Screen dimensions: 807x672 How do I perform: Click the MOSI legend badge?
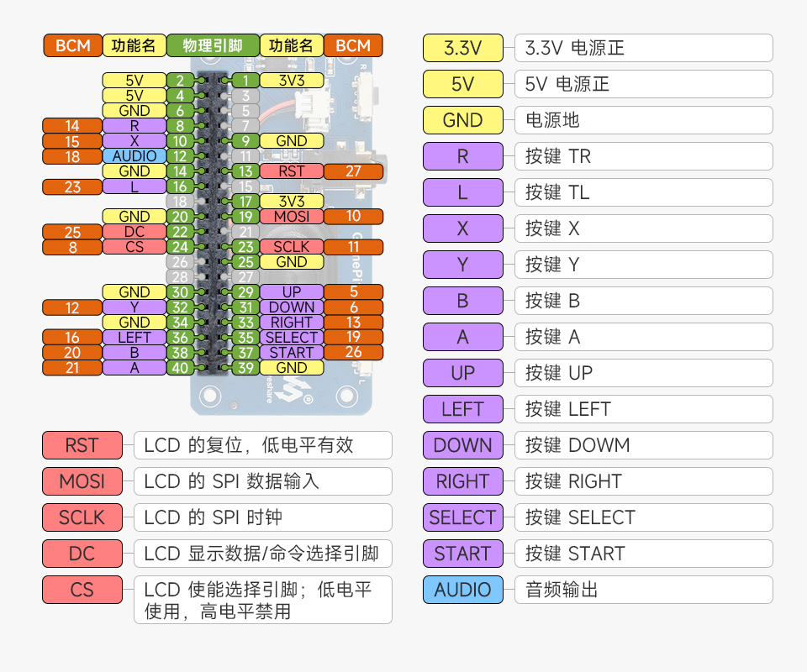tap(82, 481)
